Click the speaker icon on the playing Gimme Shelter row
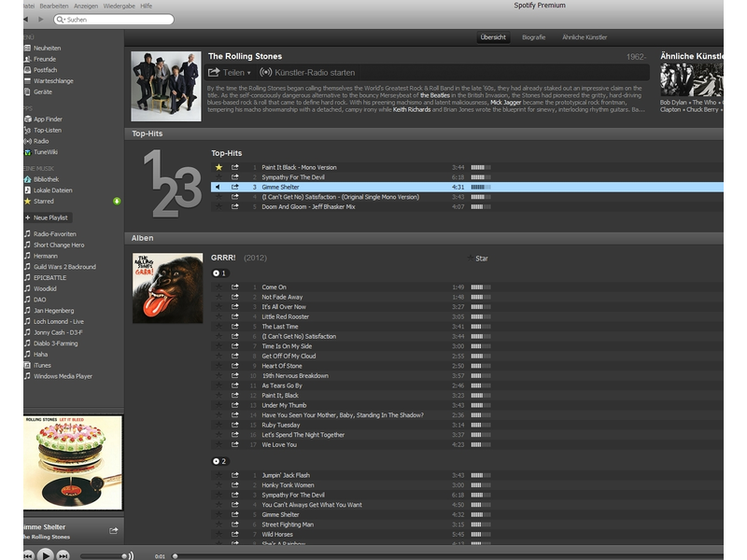Screen dimensions: 747x560 coord(218,187)
